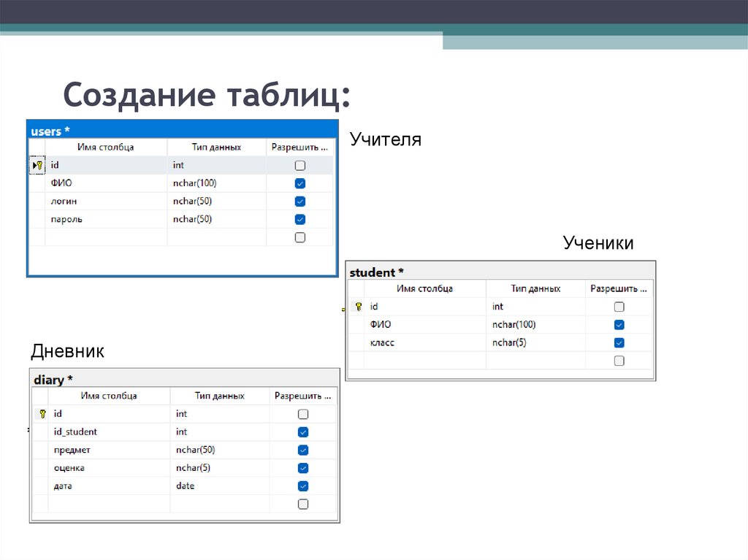Select the логин column name cell
This screenshot has height=560, width=748.
click(x=106, y=202)
